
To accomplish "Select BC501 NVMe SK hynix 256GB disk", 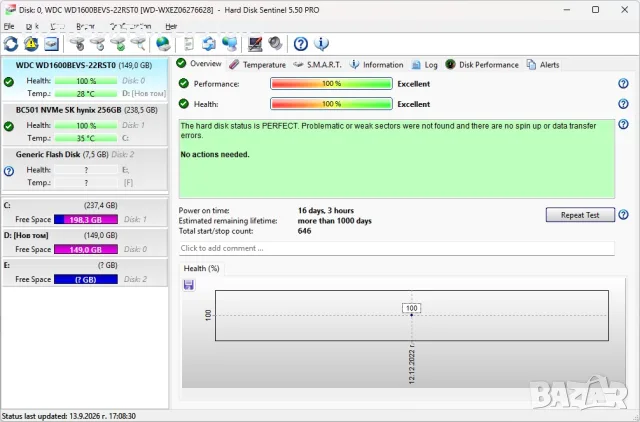I will tap(85, 124).
